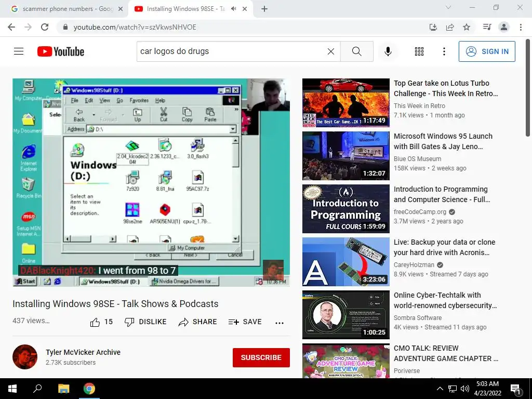This screenshot has height=399, width=532.
Task: Click the address bar URL
Action: [135, 27]
